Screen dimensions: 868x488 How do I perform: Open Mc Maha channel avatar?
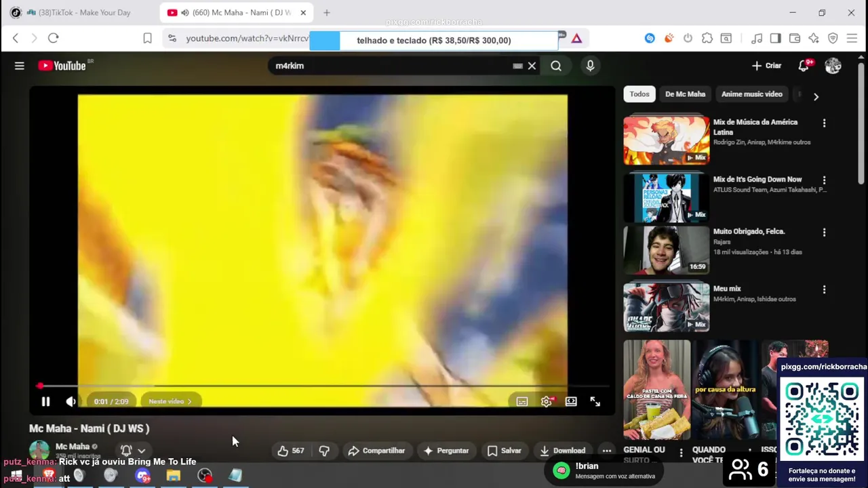[39, 450]
